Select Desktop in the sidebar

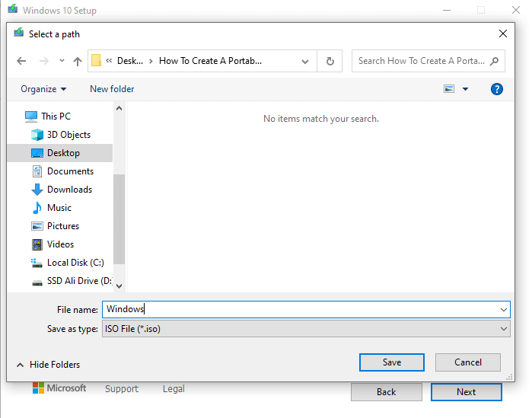click(60, 153)
